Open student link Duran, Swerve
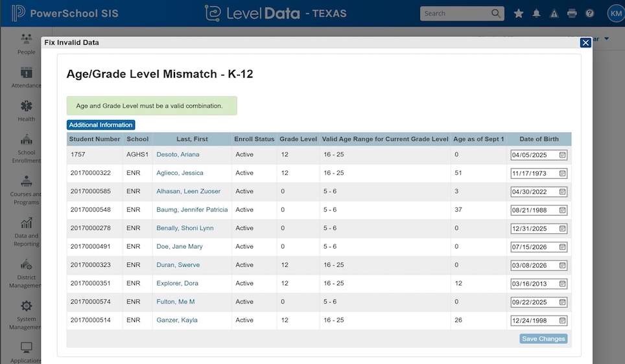The width and height of the screenshot is (625, 364). [178, 265]
